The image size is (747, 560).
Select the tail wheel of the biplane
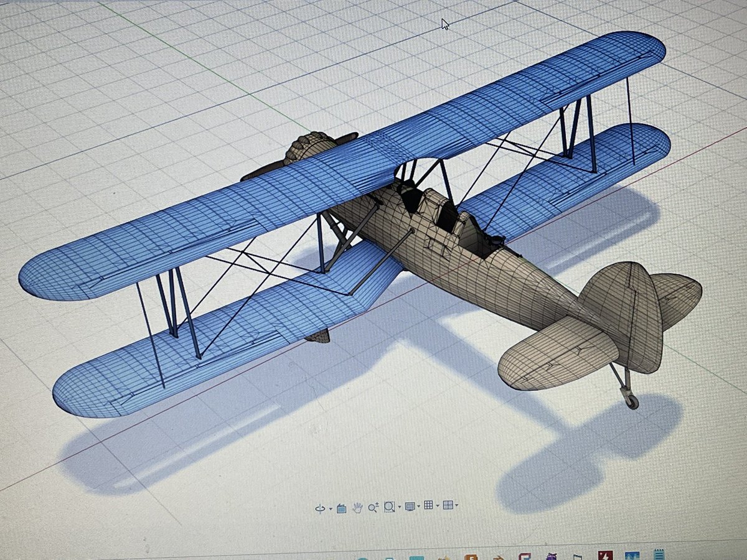pos(631,401)
